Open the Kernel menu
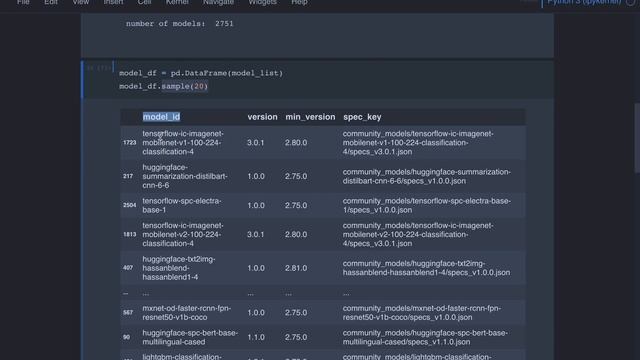Image resolution: width=640 pixels, height=360 pixels. pos(177,2)
